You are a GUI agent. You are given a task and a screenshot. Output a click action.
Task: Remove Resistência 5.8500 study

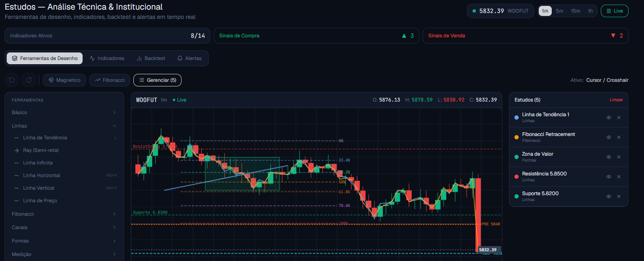[x=619, y=177]
